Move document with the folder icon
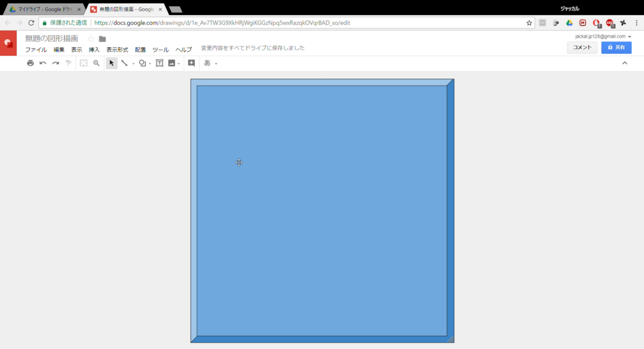 pyautogui.click(x=103, y=39)
